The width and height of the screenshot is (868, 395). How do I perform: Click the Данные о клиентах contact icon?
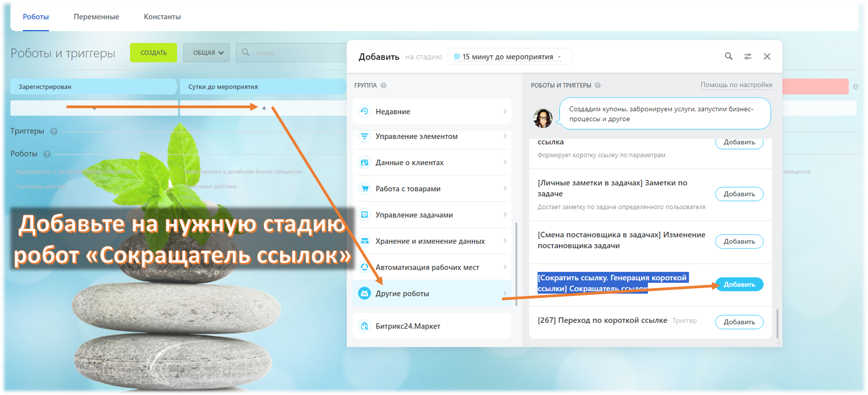pyautogui.click(x=365, y=162)
